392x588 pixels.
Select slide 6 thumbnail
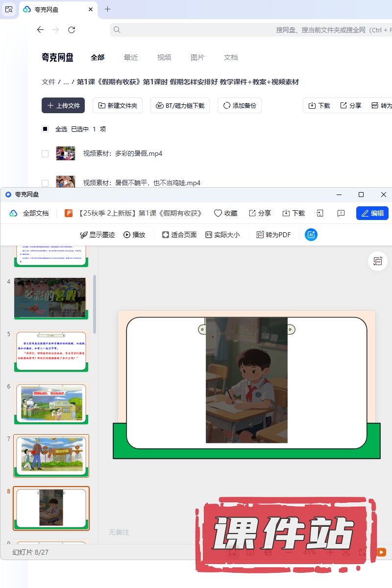[x=51, y=403]
